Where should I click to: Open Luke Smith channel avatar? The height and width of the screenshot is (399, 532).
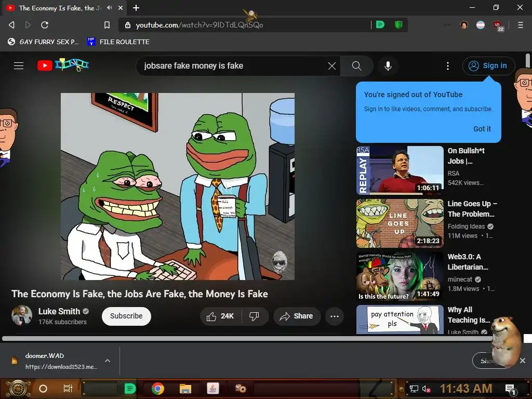[x=22, y=315]
